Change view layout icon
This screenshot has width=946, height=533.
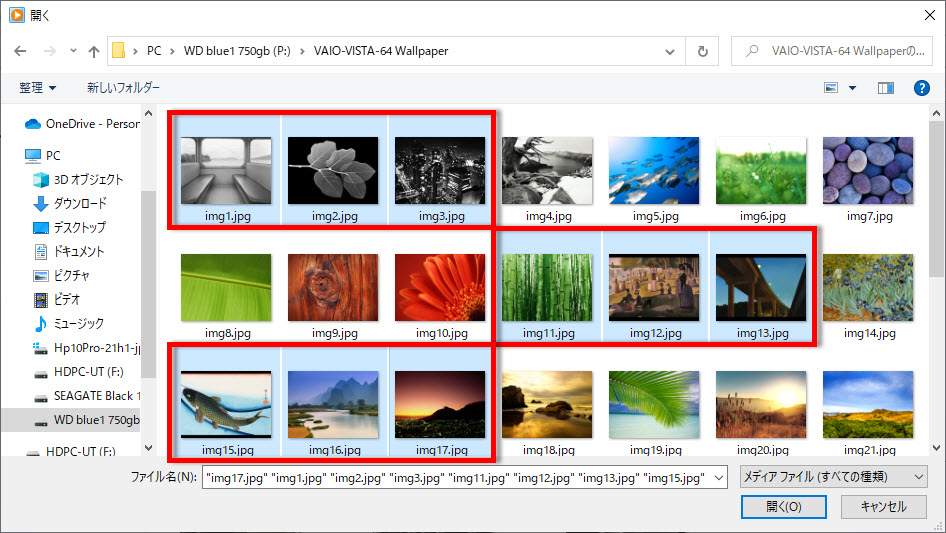[x=831, y=88]
